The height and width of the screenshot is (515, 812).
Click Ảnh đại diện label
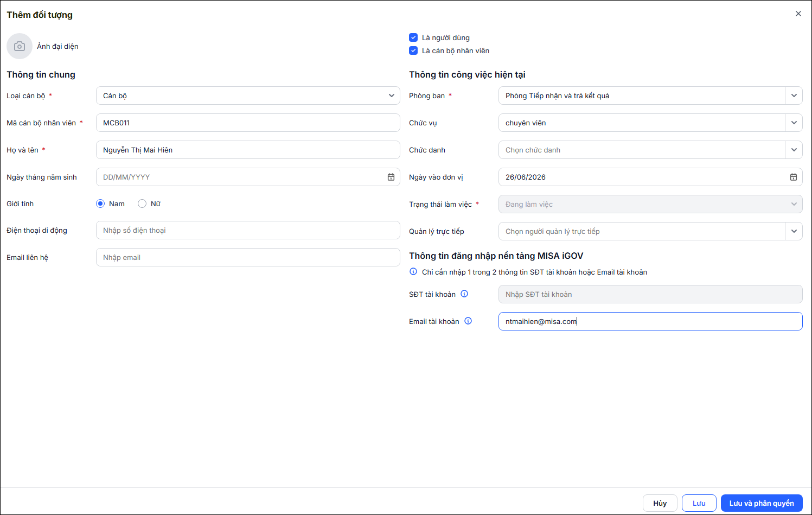pyautogui.click(x=57, y=46)
